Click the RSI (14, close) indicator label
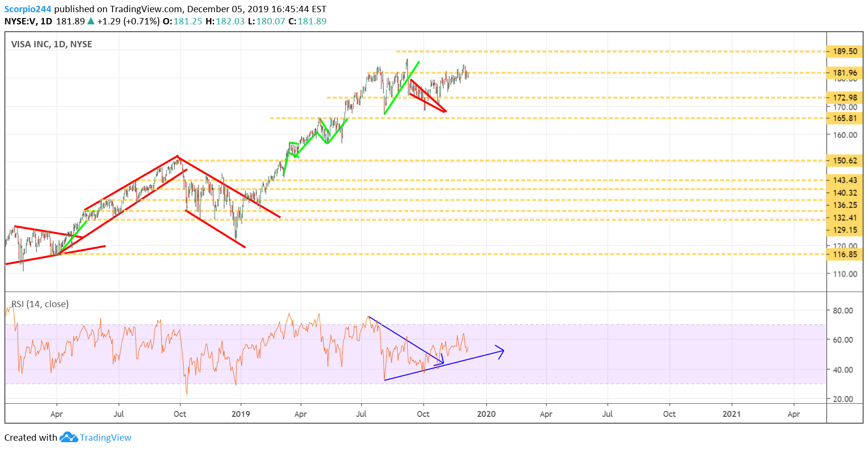The image size is (868, 450). click(x=40, y=304)
